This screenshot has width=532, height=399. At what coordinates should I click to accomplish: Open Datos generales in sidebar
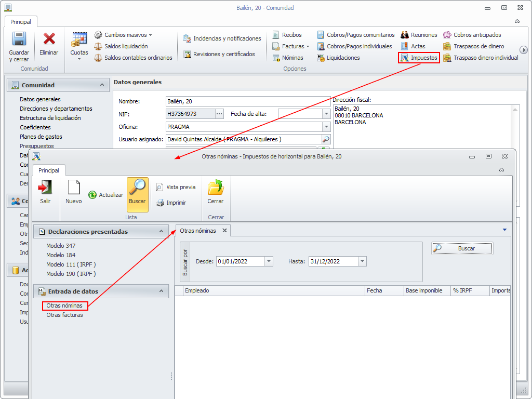[40, 99]
